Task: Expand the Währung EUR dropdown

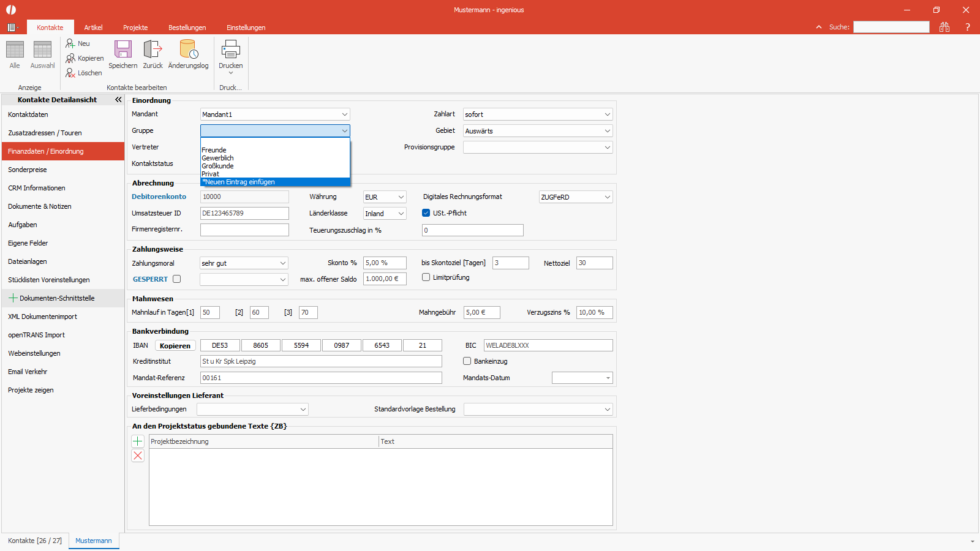Action: [x=401, y=197]
